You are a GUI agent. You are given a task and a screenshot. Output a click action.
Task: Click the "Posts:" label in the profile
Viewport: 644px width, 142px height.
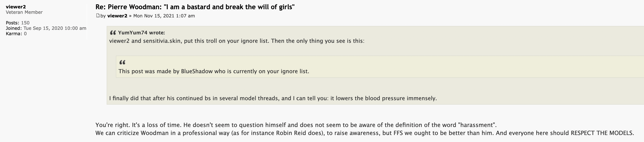pyautogui.click(x=13, y=23)
